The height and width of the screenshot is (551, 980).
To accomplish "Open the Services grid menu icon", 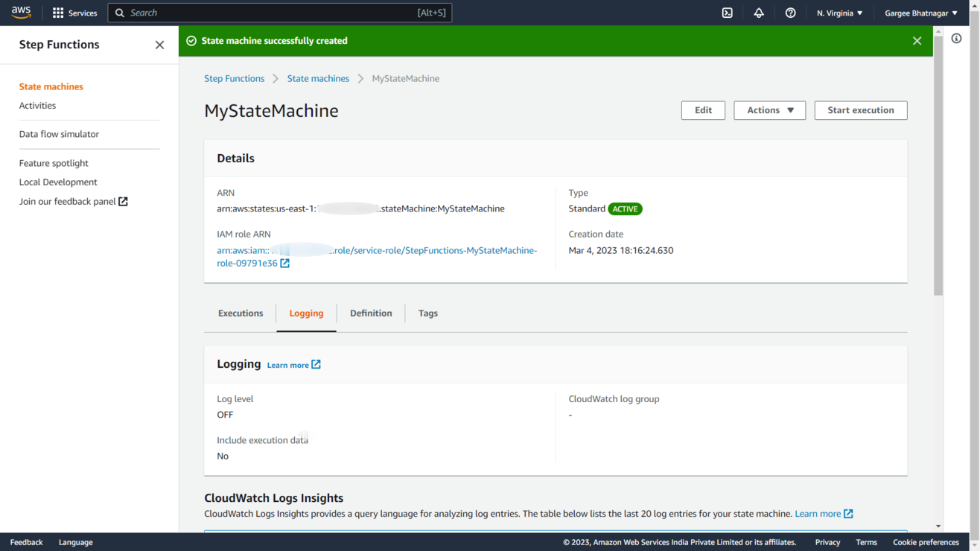I will pyautogui.click(x=58, y=13).
